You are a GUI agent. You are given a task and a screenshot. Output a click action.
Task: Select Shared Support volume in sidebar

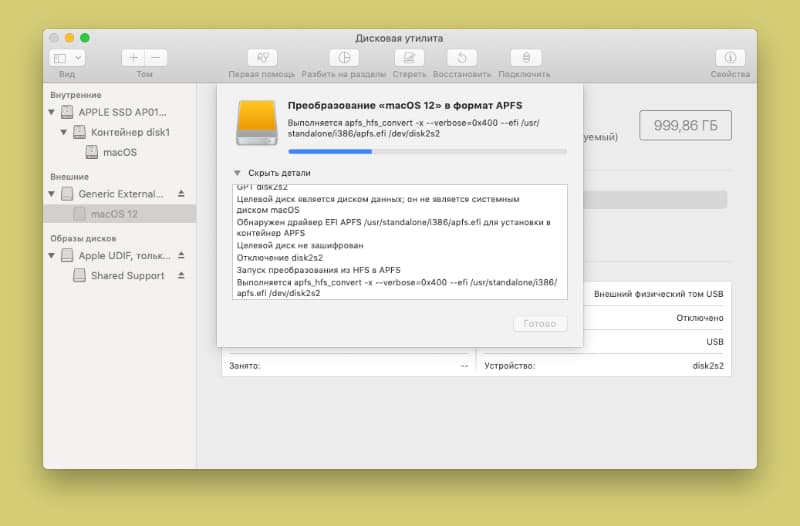[x=119, y=275]
